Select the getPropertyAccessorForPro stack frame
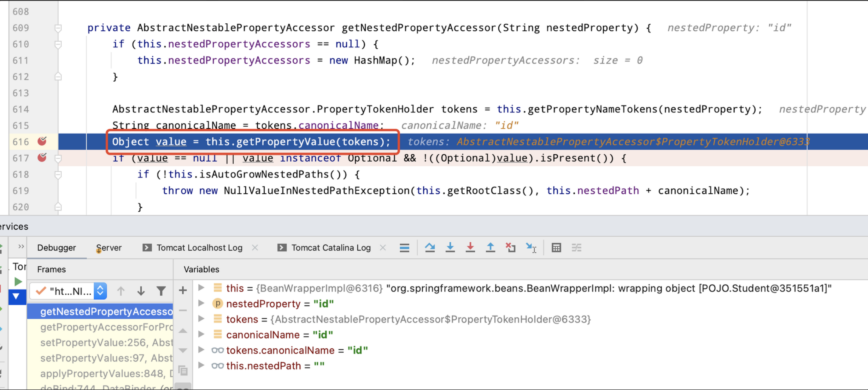The height and width of the screenshot is (390, 868). [x=100, y=327]
